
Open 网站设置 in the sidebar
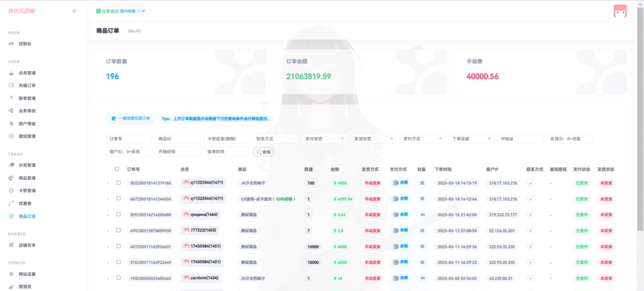point(26,274)
